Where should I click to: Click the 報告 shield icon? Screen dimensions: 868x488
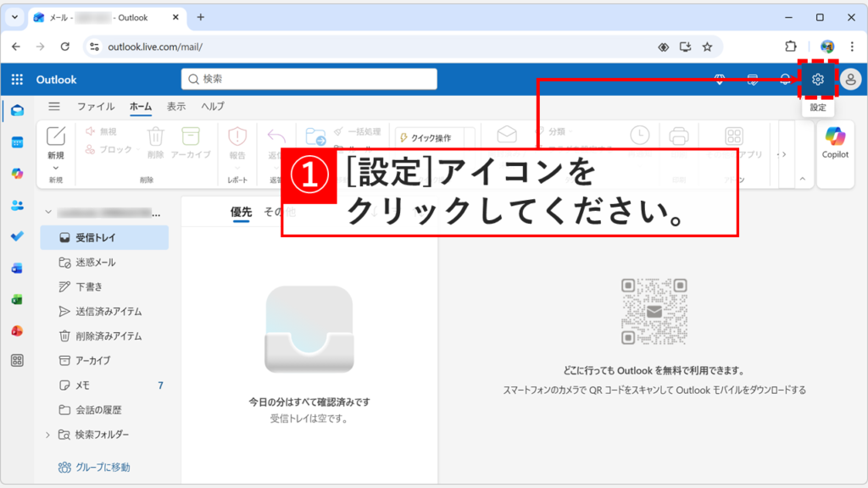coord(236,135)
